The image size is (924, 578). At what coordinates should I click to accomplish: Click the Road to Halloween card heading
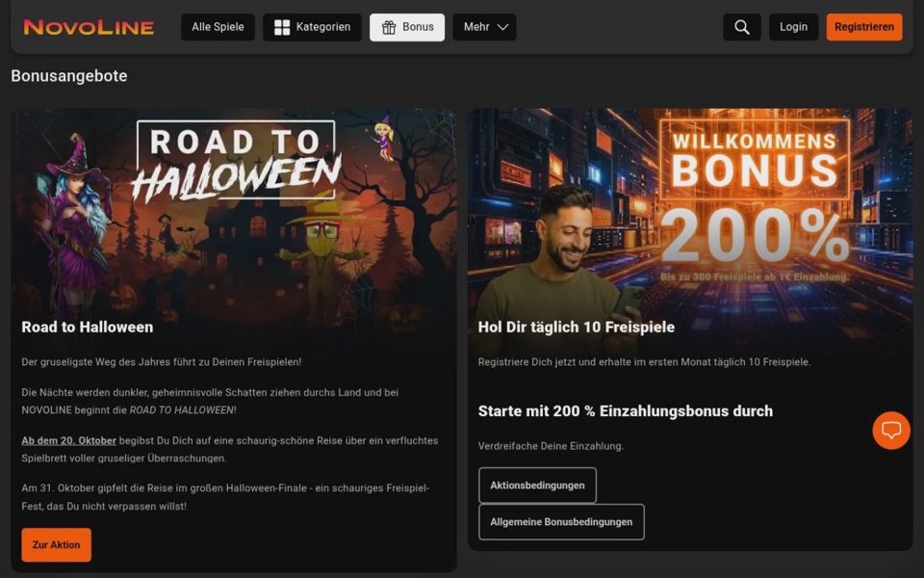(x=88, y=327)
